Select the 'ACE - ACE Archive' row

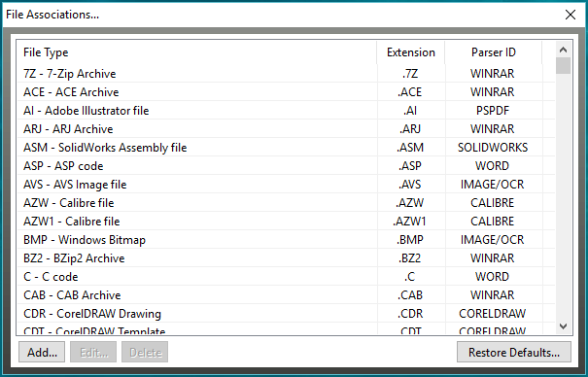(x=286, y=91)
